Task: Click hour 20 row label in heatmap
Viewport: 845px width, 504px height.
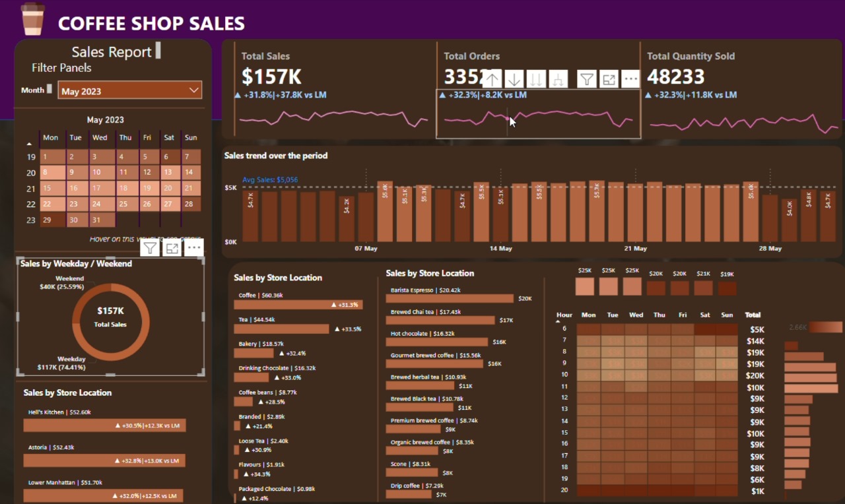Action: tap(564, 489)
